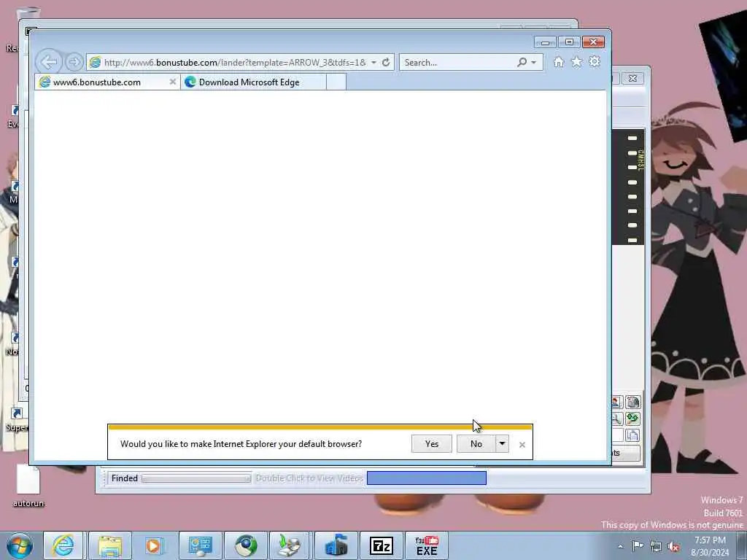Image resolution: width=747 pixels, height=560 pixels.
Task: Dismiss the default browser notification bar
Action: coord(522,445)
